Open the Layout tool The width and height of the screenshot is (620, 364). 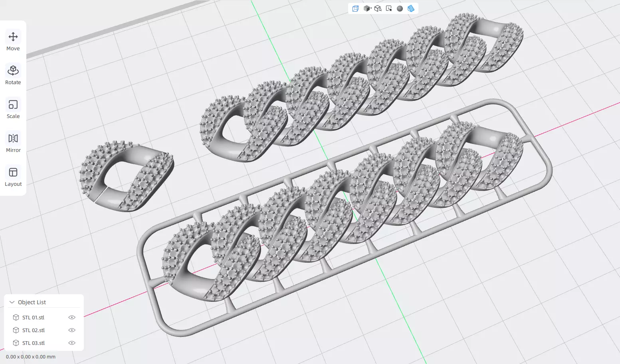[13, 177]
